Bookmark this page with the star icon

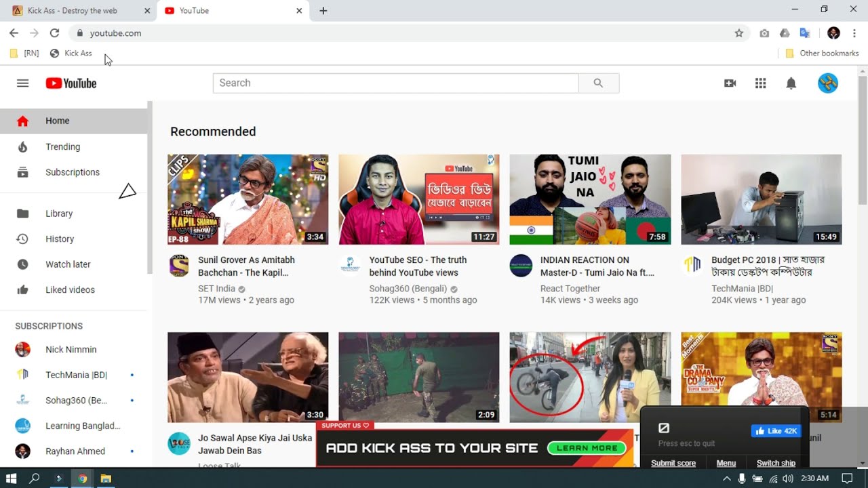click(x=739, y=33)
